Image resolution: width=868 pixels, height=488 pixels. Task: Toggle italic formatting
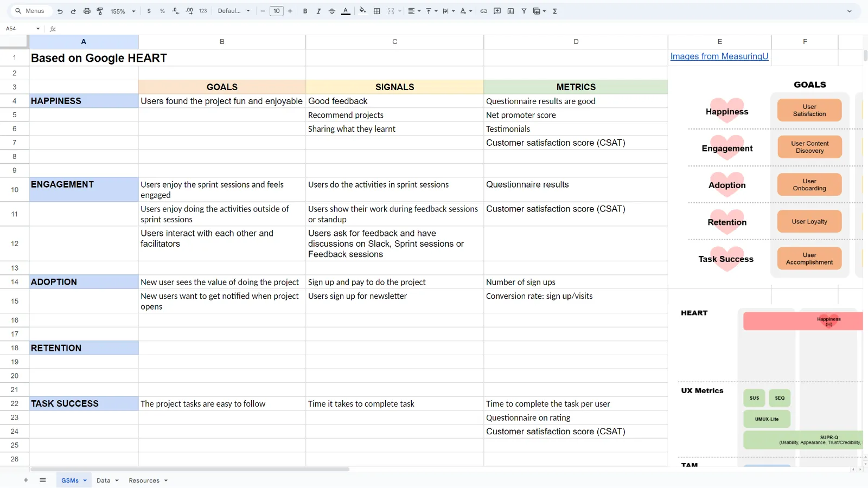click(x=318, y=11)
